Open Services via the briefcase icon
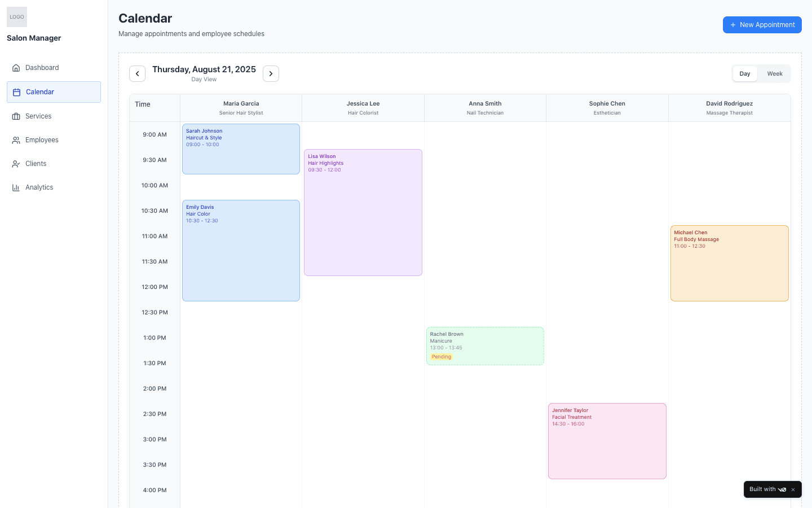Image resolution: width=812 pixels, height=508 pixels. coord(16,116)
